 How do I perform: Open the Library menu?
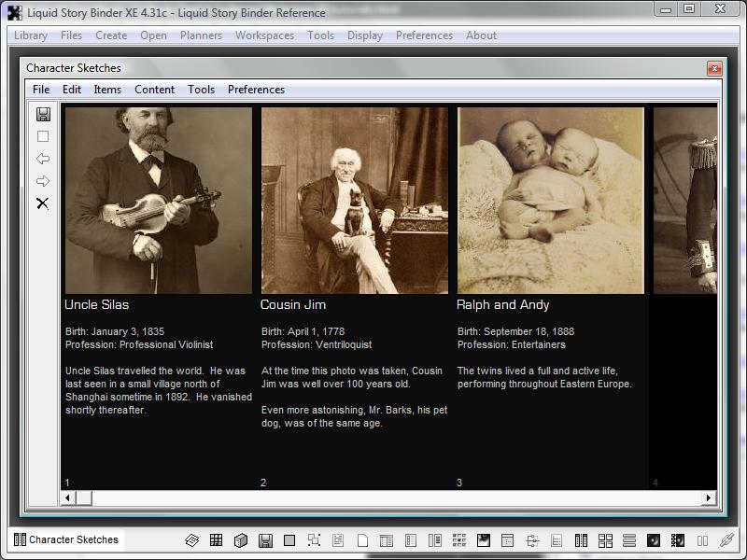pos(31,35)
